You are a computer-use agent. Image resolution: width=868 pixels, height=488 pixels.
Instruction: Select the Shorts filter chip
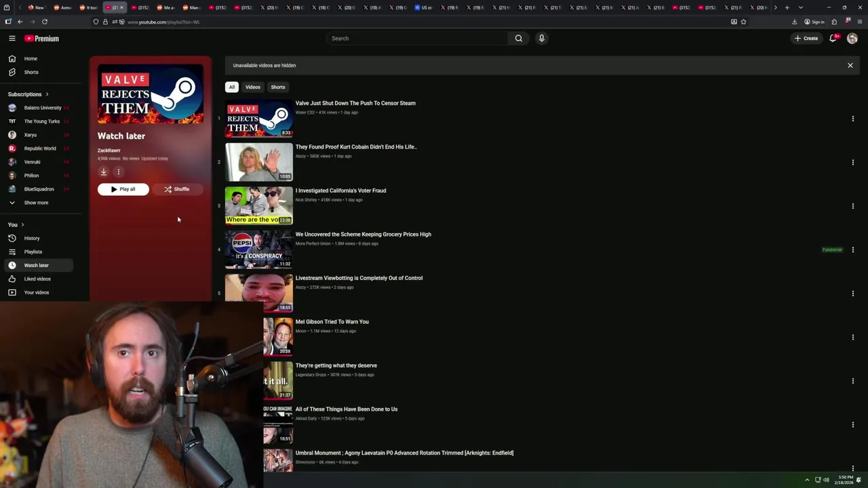(278, 87)
